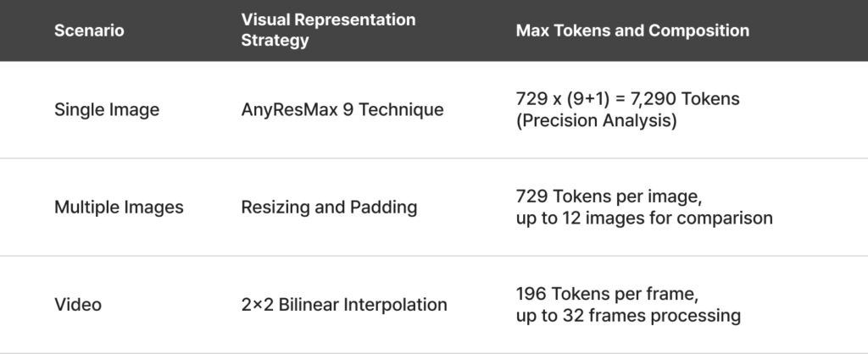Click the 729 x (9+1) formula line

(627, 99)
